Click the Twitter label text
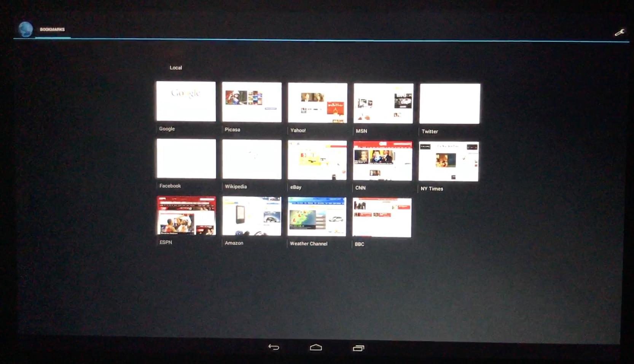634x364 pixels. 430,132
